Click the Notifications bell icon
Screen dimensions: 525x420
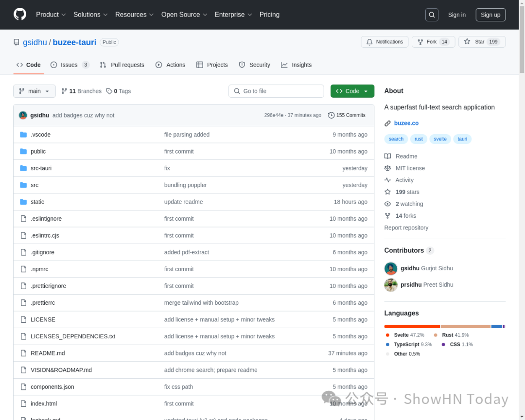369,42
